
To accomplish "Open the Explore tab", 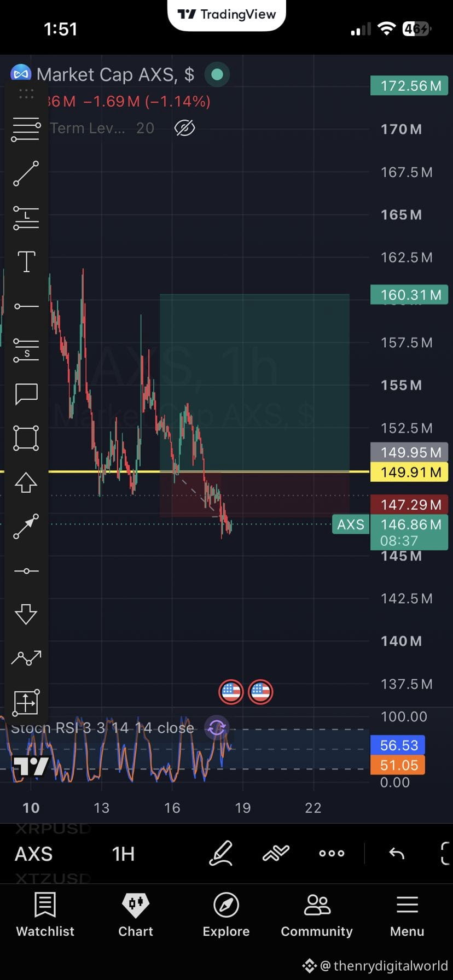I will tap(226, 915).
